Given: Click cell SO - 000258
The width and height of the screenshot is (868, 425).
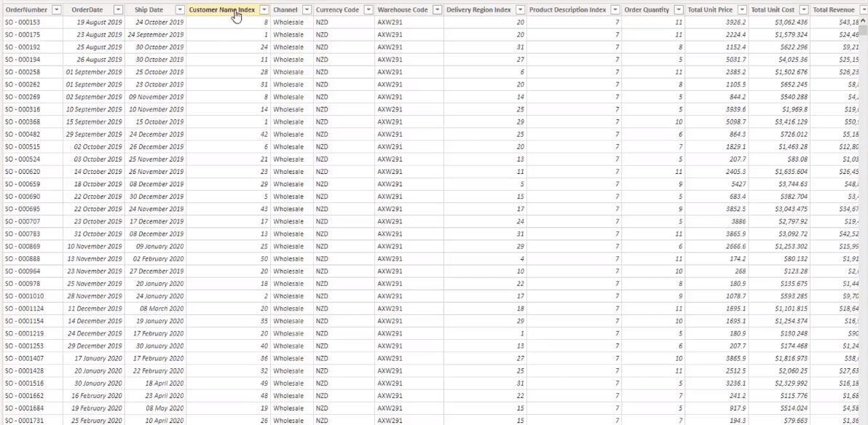Looking at the screenshot, I should point(33,72).
